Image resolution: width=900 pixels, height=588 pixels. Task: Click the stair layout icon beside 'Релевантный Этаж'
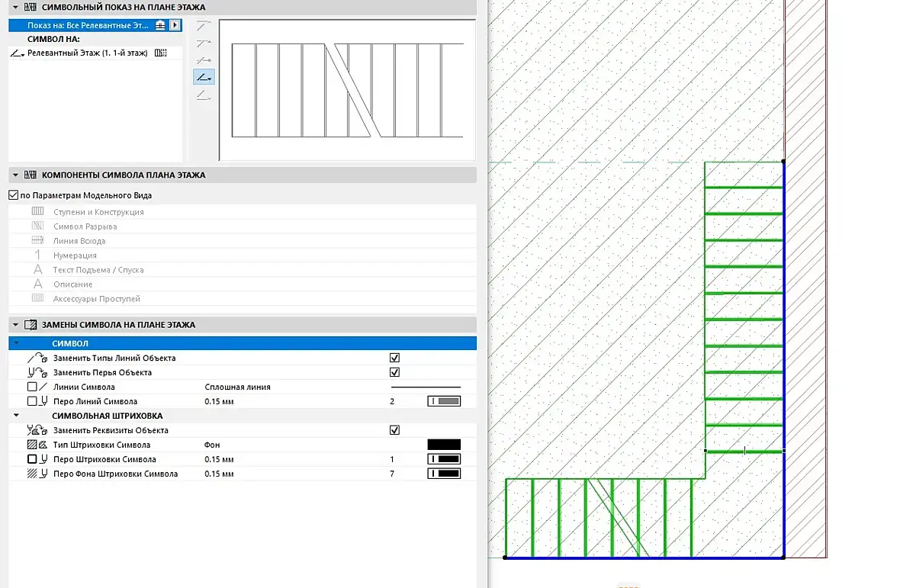[x=161, y=53]
